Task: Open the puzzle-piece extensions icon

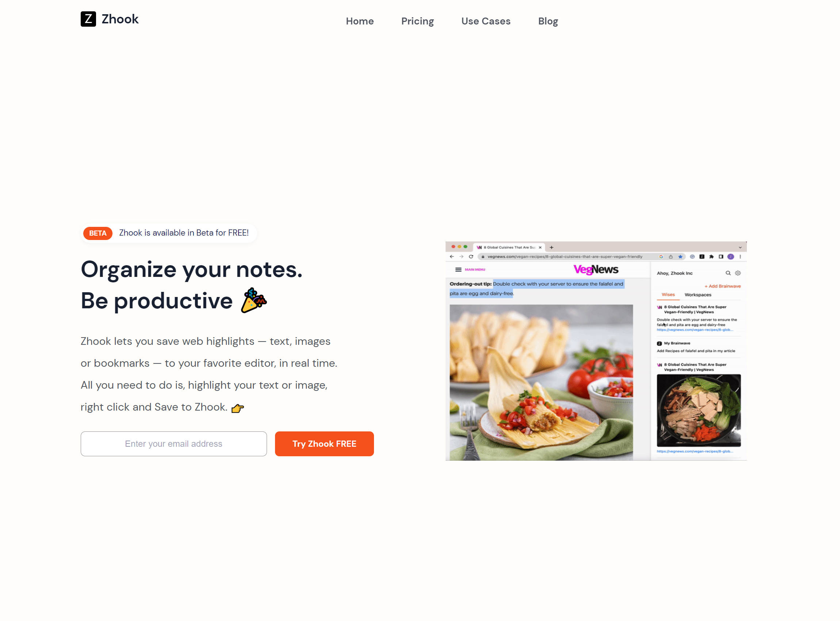Action: (711, 257)
